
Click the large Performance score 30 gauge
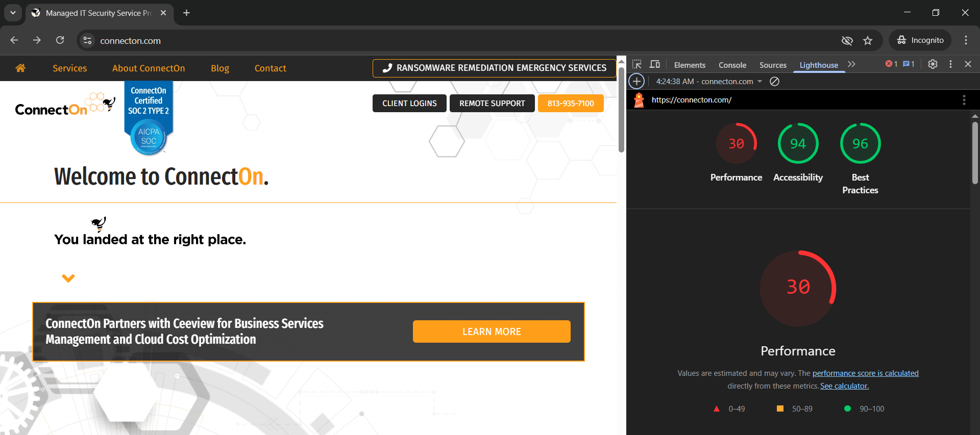tap(798, 288)
